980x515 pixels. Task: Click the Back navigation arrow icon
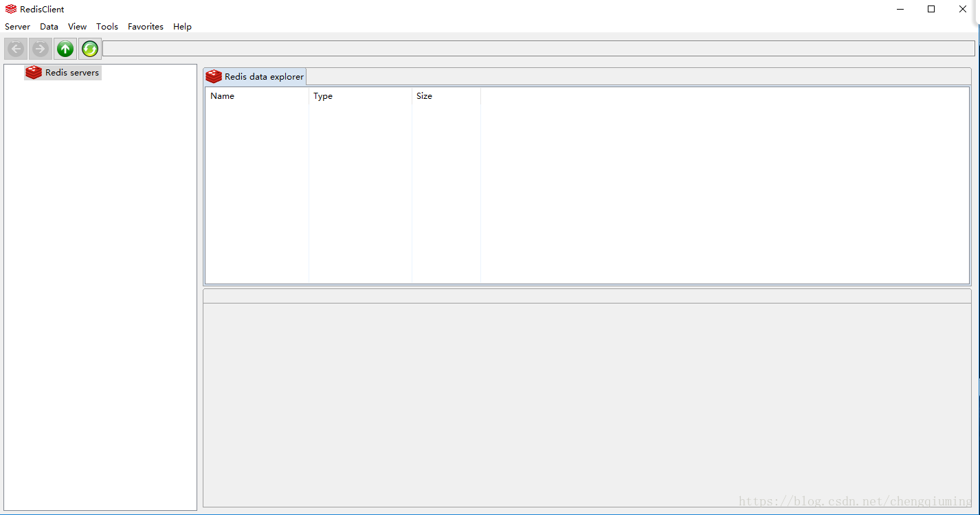coord(16,49)
